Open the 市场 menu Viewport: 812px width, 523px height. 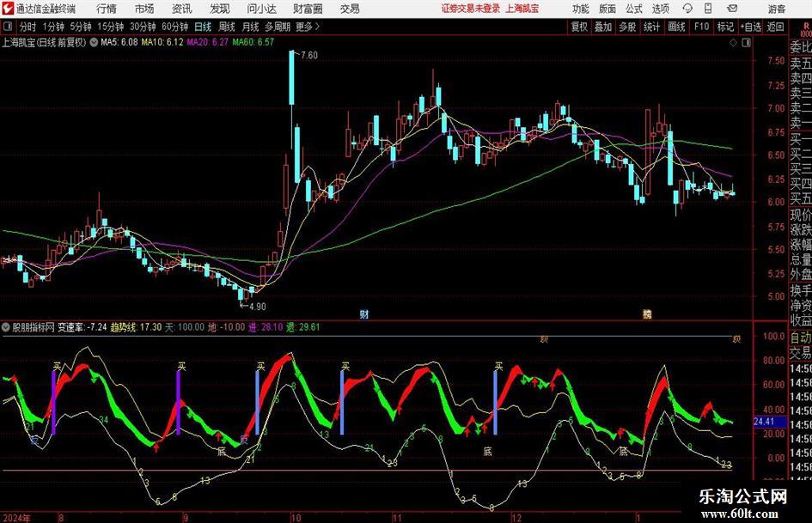point(144,9)
